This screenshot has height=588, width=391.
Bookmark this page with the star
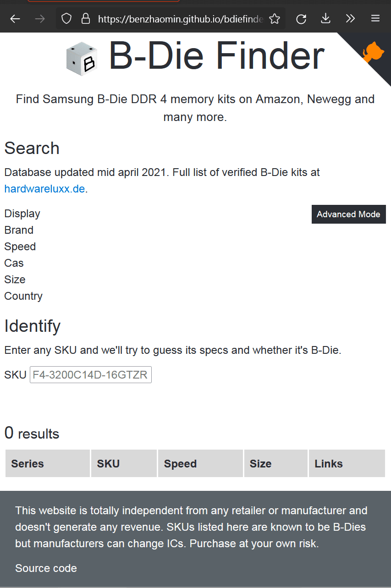tap(274, 19)
